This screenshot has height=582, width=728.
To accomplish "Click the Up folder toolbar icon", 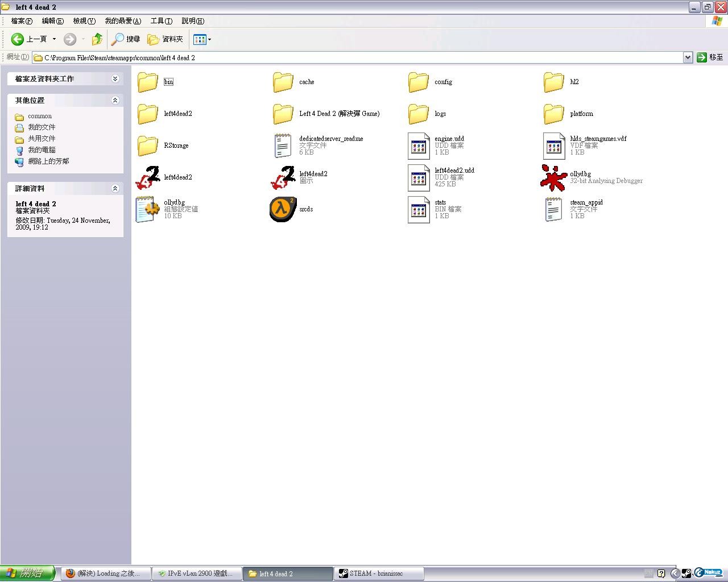I will 97,39.
